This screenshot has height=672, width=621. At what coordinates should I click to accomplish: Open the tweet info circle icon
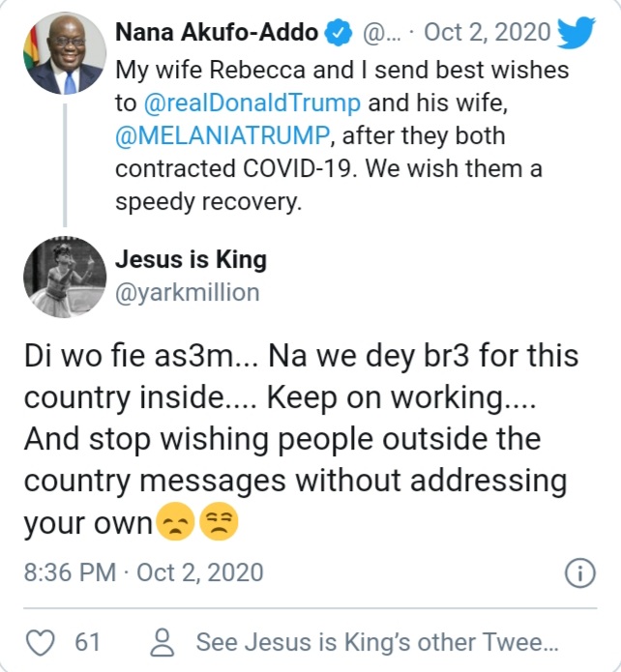click(578, 572)
